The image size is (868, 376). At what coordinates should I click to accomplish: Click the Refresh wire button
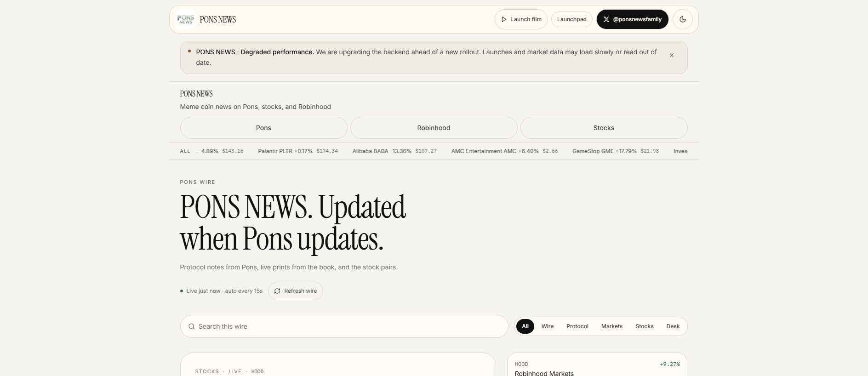[x=295, y=291]
